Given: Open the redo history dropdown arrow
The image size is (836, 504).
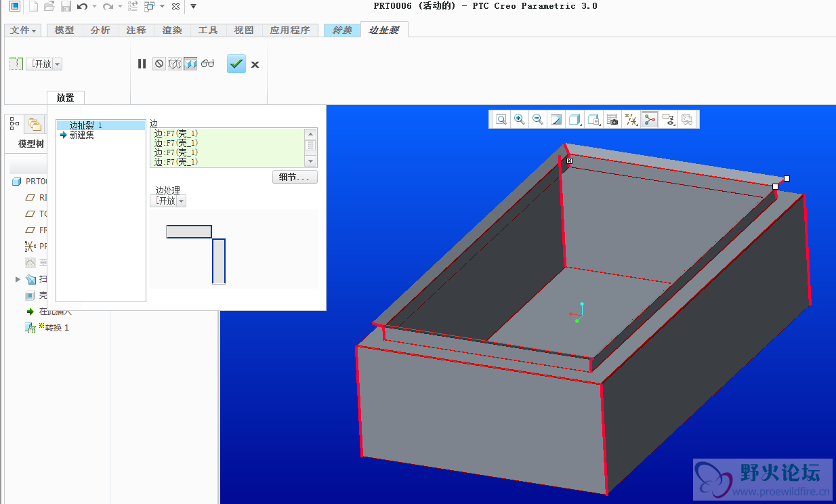Looking at the screenshot, I should [x=120, y=6].
